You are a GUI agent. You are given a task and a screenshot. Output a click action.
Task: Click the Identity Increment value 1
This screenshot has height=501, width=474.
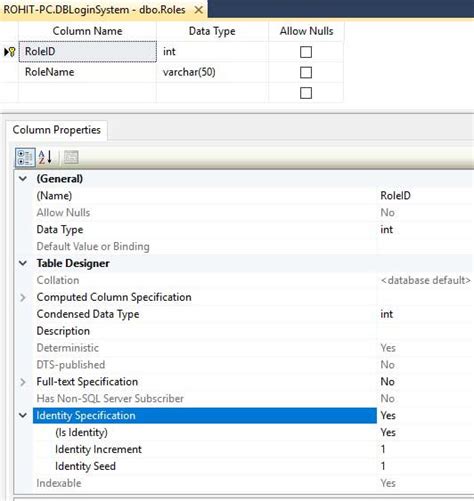[x=383, y=449]
